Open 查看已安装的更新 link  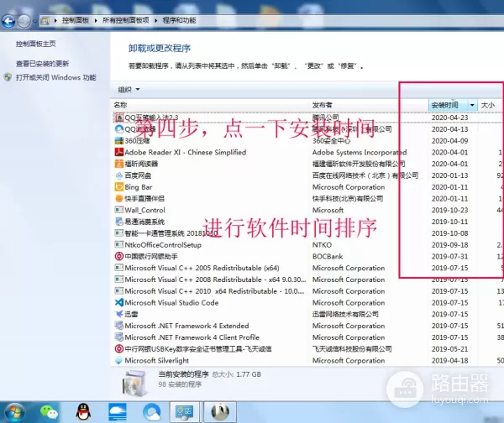click(x=43, y=64)
